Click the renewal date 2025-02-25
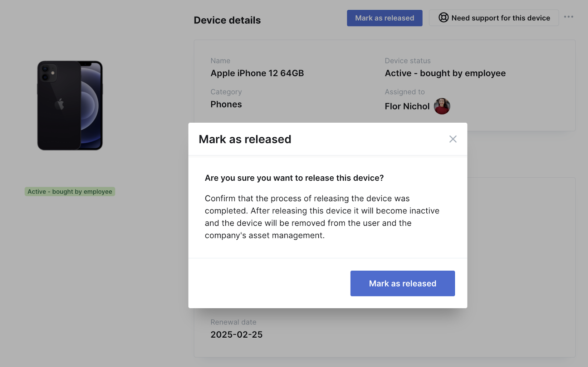 pyautogui.click(x=236, y=335)
